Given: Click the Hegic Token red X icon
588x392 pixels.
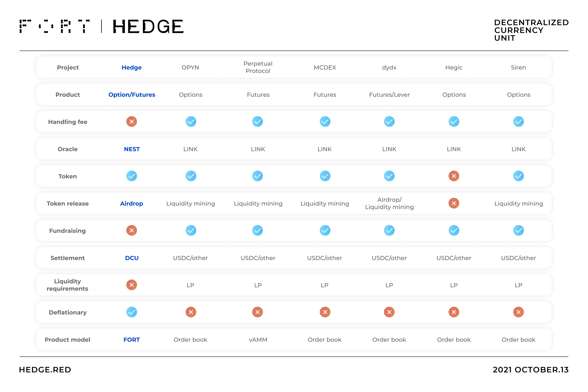Looking at the screenshot, I should pyautogui.click(x=454, y=176).
